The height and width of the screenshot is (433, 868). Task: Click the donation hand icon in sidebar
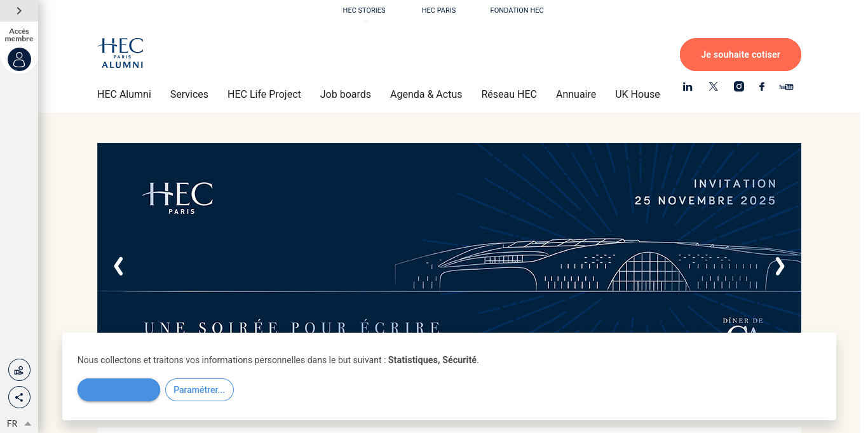point(19,370)
